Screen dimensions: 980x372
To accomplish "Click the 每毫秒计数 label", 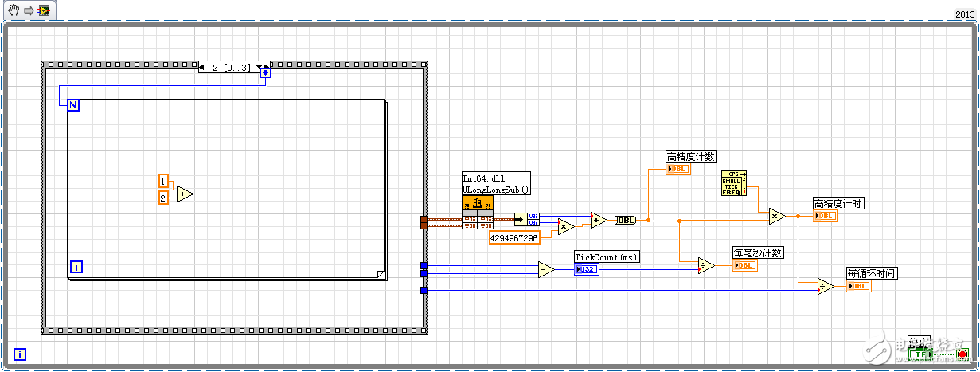I will pyautogui.click(x=758, y=253).
